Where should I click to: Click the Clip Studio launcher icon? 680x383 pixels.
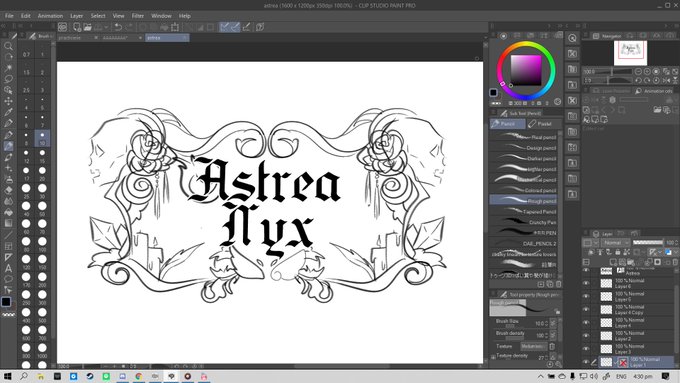pos(62,27)
